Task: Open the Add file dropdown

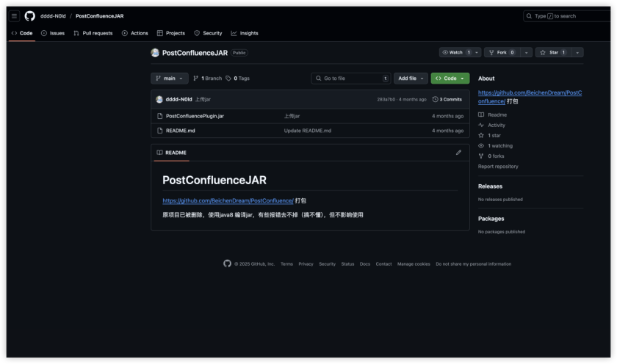Action: [411, 79]
